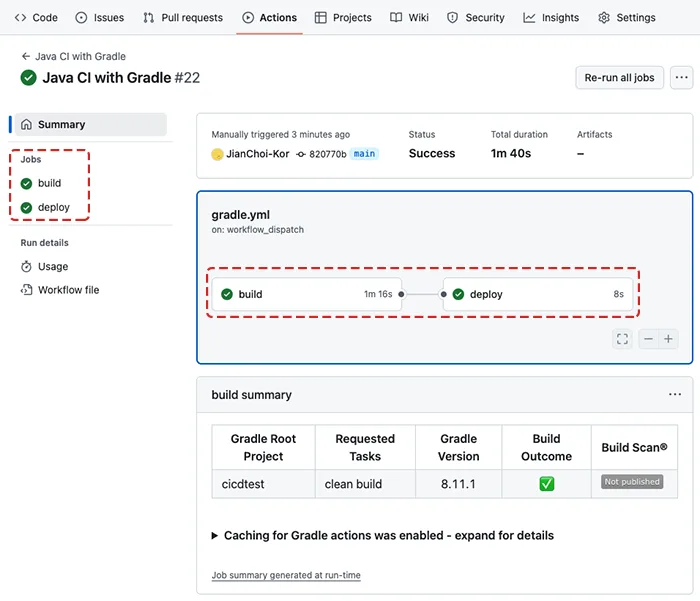
Task: Click the 8.11.1 Gradle version cell
Action: 458,484
